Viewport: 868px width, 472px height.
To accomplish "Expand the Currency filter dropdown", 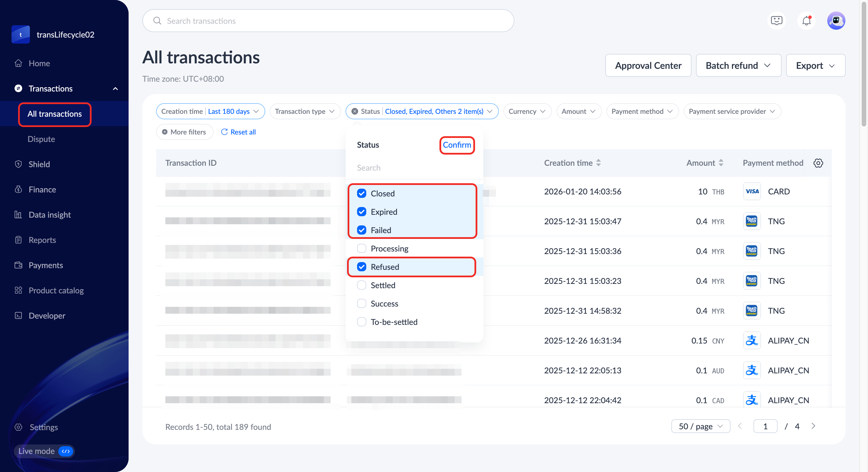I will tap(527, 112).
